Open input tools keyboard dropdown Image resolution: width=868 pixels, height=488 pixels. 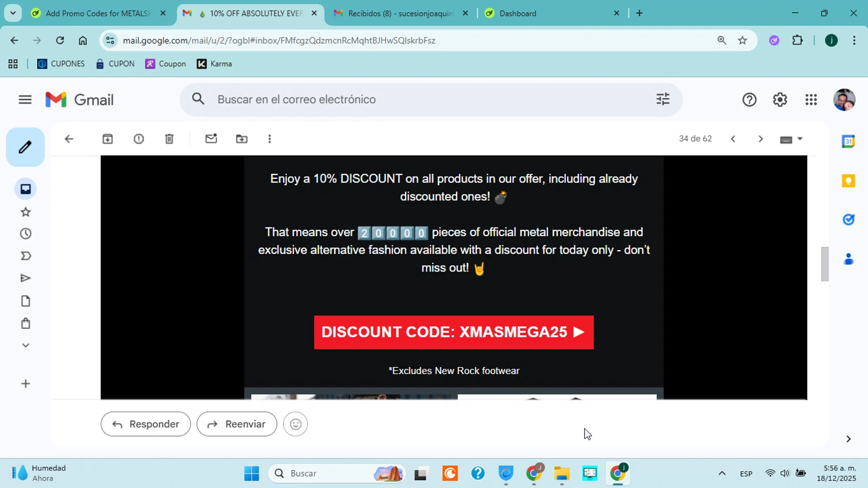[x=792, y=140]
